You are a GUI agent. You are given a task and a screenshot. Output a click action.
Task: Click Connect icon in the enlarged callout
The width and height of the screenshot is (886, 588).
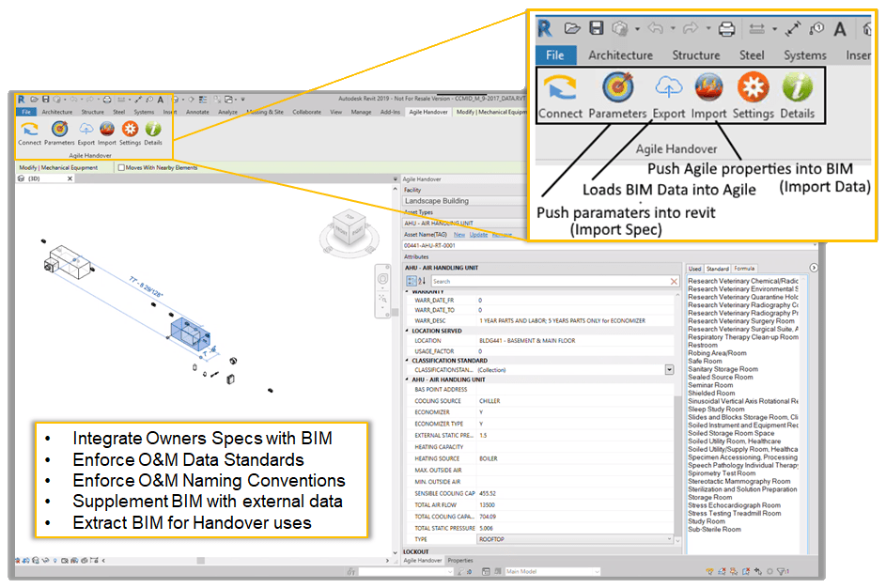[x=560, y=87]
